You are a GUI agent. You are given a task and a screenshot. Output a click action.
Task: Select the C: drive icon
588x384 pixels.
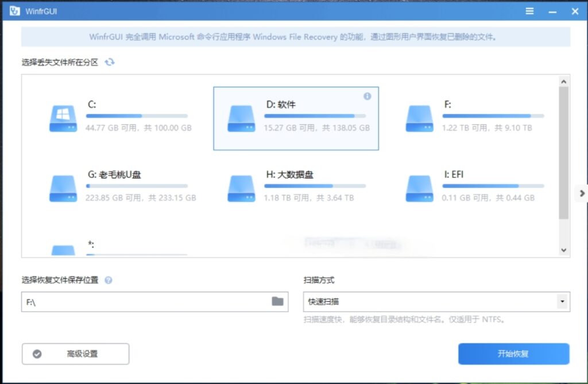pos(63,118)
